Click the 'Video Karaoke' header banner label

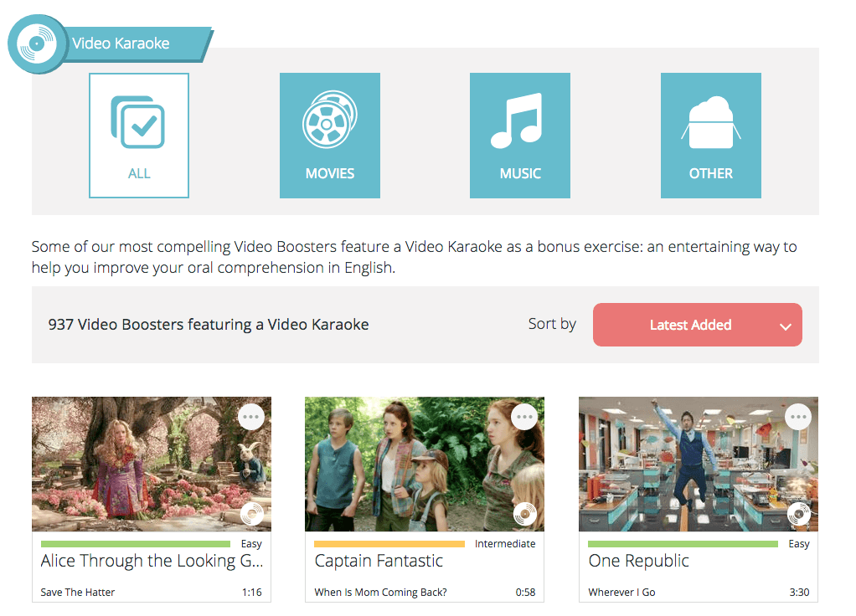point(121,44)
